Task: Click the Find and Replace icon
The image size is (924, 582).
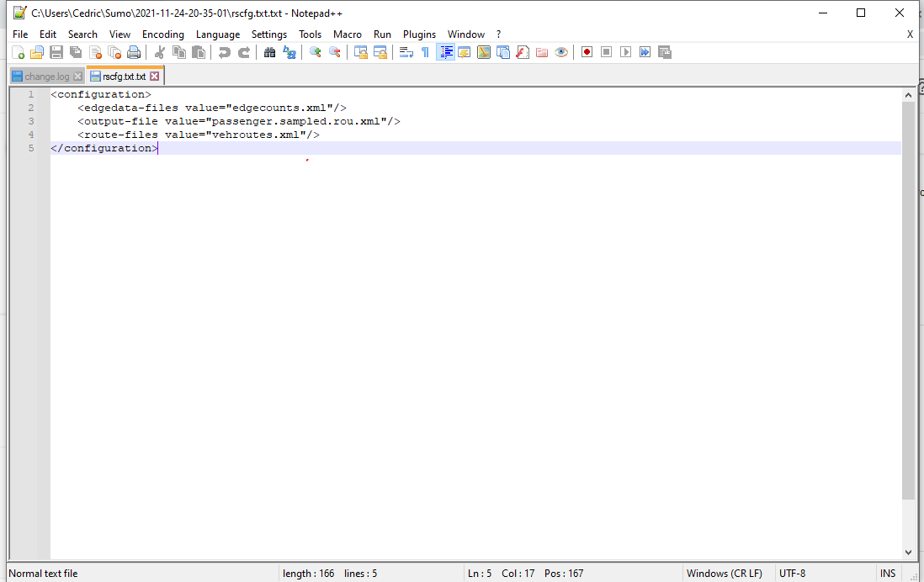Action: pyautogui.click(x=289, y=52)
